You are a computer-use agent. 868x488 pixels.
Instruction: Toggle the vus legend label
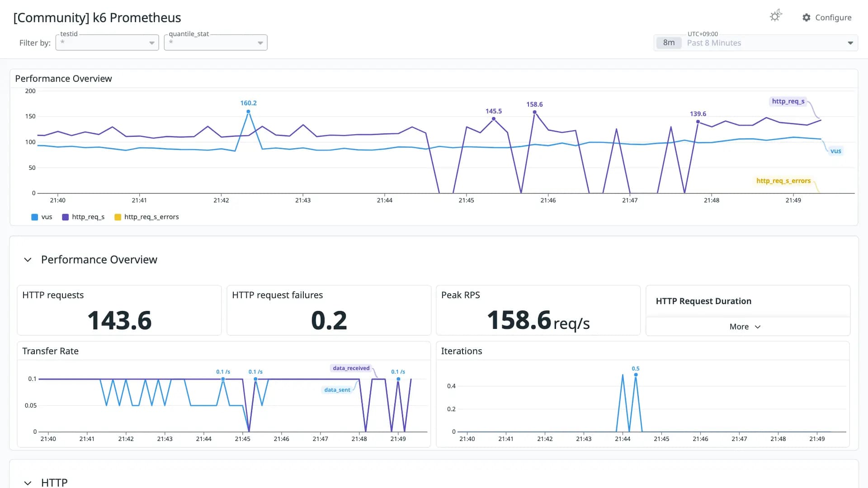tap(47, 217)
